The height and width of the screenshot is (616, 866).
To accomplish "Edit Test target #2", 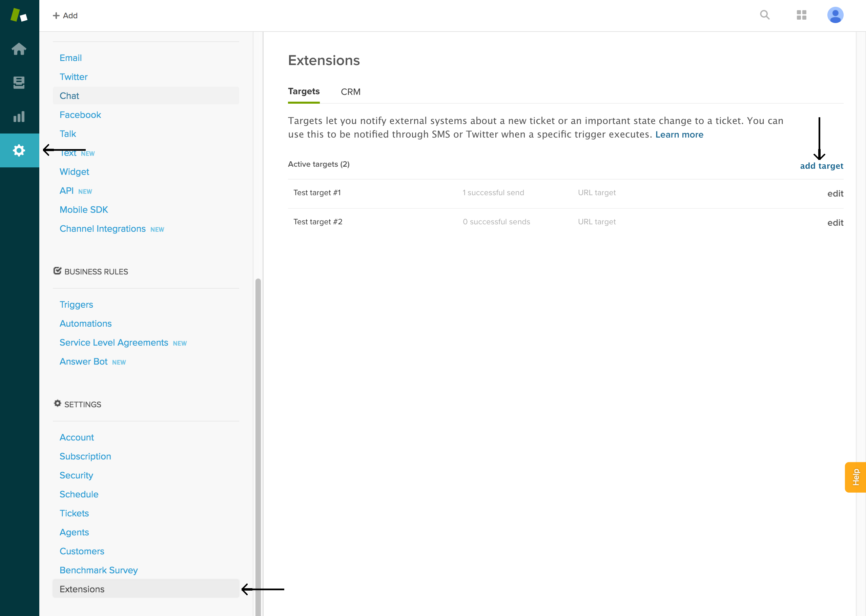I will tap(835, 223).
